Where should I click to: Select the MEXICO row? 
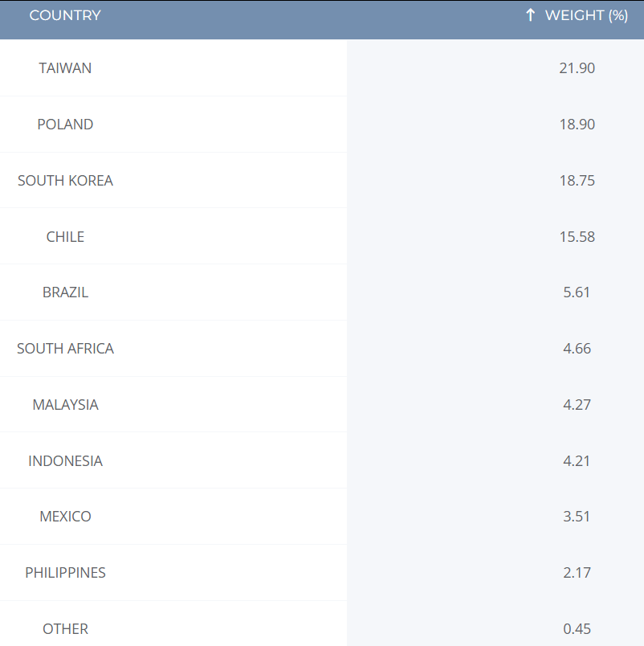[x=65, y=516]
